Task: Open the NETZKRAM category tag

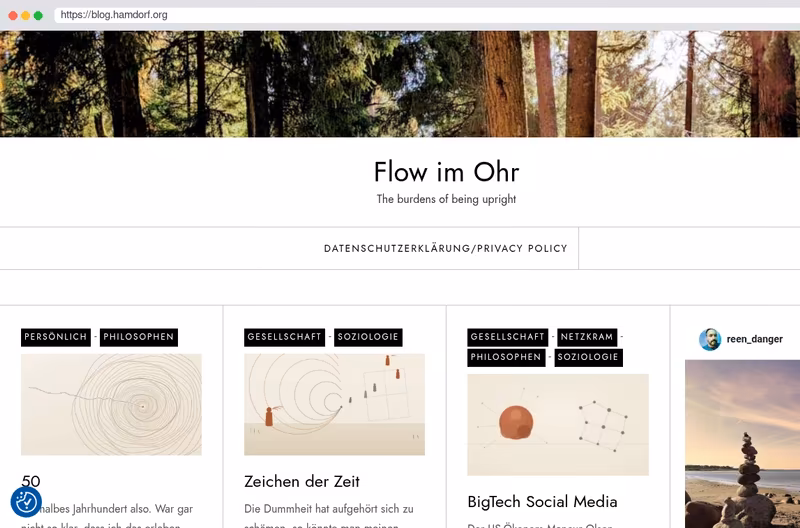Action: pyautogui.click(x=587, y=337)
